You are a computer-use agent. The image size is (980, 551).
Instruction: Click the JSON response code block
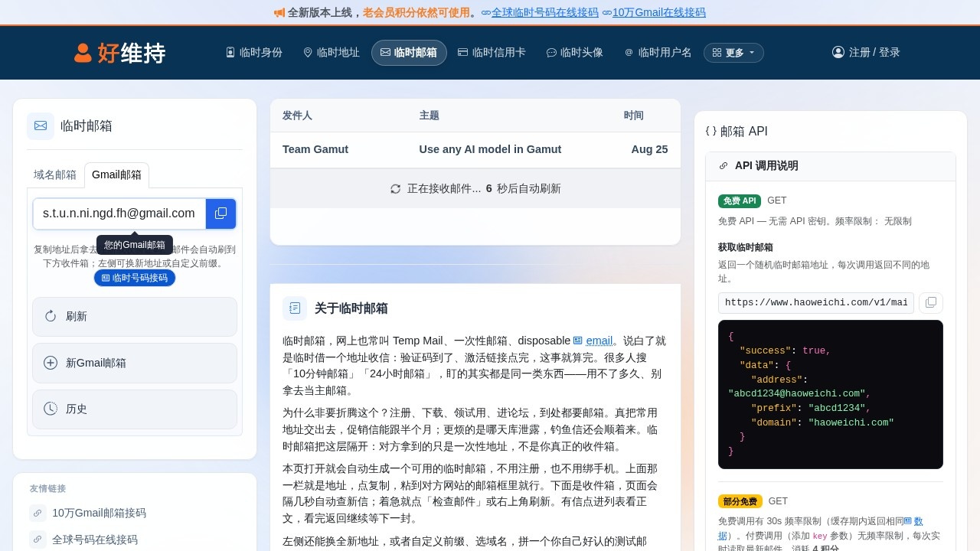click(x=831, y=394)
